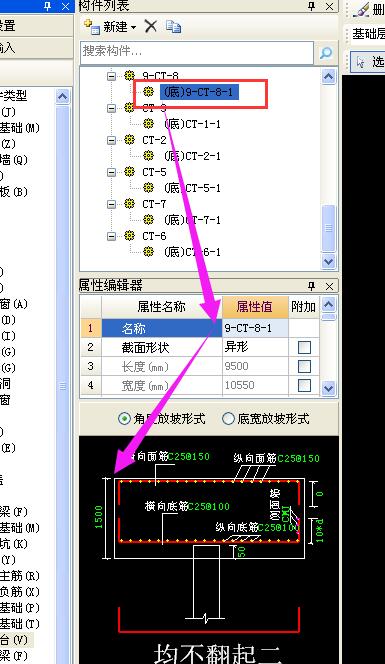Select the CT-2 parent node
The height and width of the screenshot is (664, 385).
click(154, 140)
